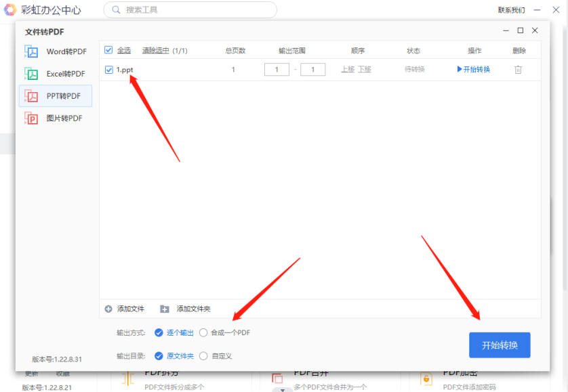
Task: Click the end page input of output range
Action: tap(313, 69)
